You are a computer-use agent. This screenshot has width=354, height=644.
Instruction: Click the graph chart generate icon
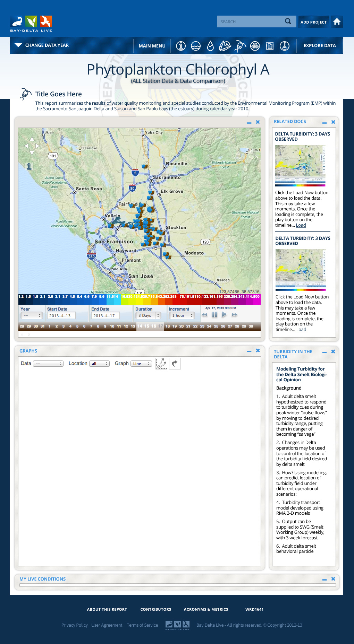(x=161, y=364)
